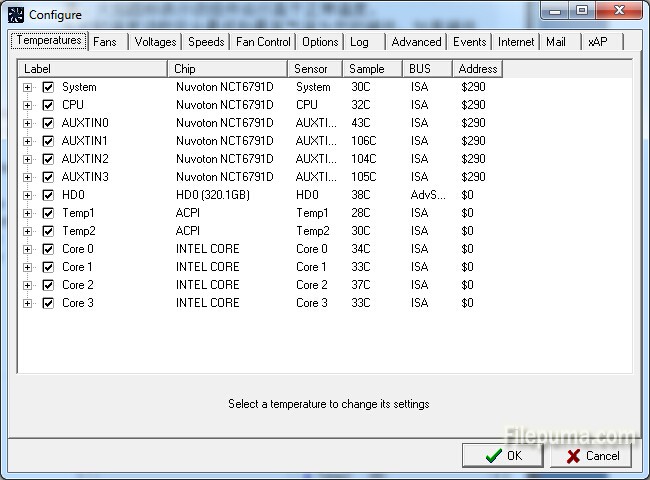Go to the Fan Control tab
This screenshot has height=480, width=650.
263,42
